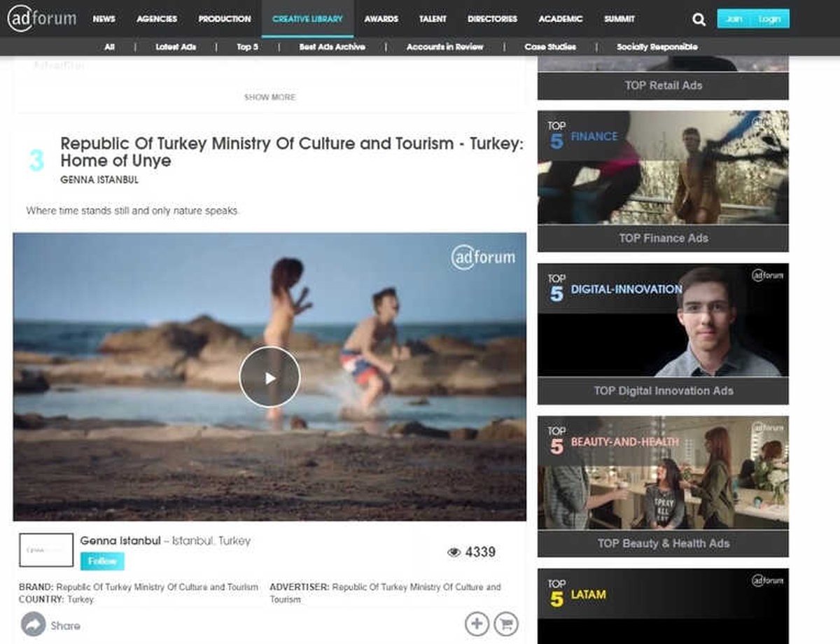Open the Talent menu
This screenshot has height=644, width=840.
tap(433, 19)
